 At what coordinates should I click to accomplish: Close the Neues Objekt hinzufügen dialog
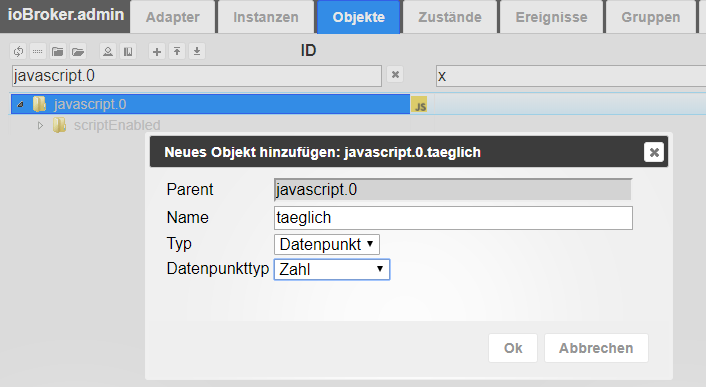pyautogui.click(x=654, y=152)
